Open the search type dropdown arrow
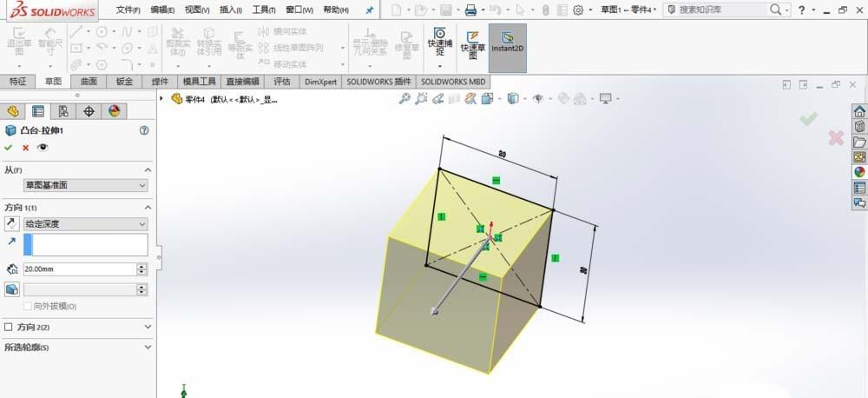Viewport: 868px width, 398px height. point(786,10)
